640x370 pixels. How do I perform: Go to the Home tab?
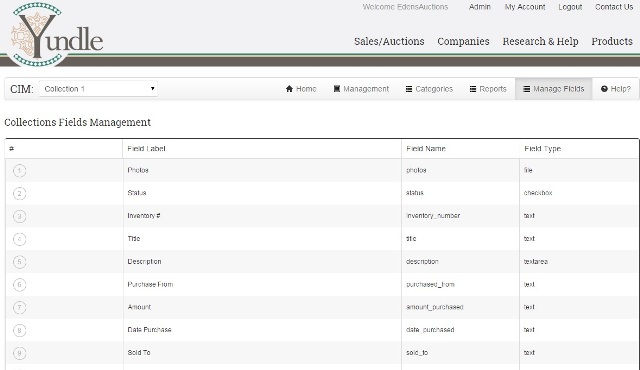(x=301, y=89)
